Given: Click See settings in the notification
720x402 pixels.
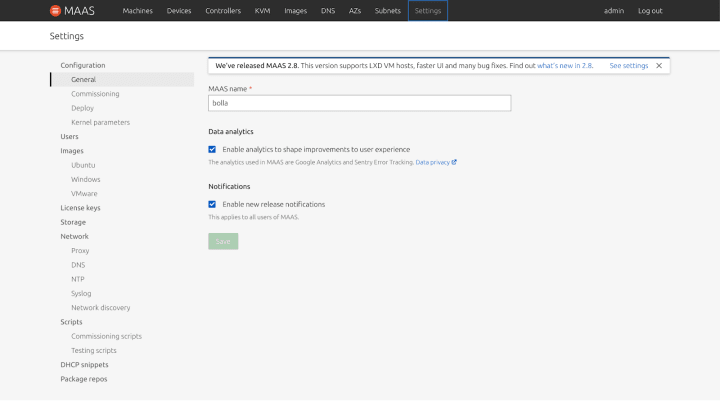Looking at the screenshot, I should tap(629, 66).
